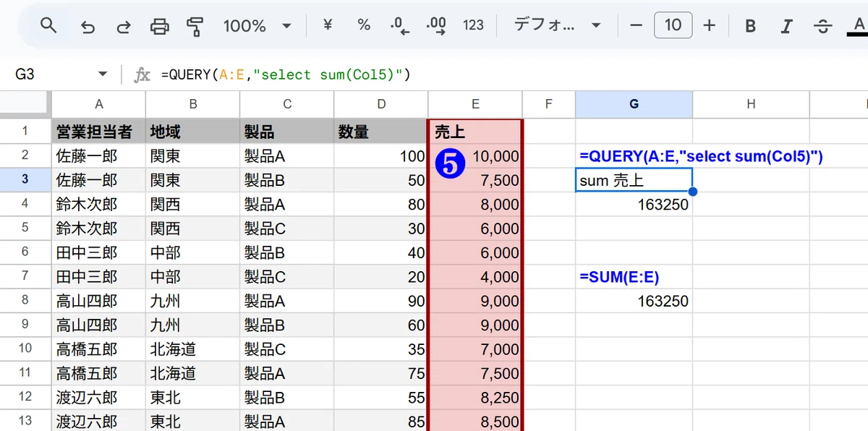The image size is (868, 431).
Task: Click header cell 売上
Action: (x=475, y=132)
